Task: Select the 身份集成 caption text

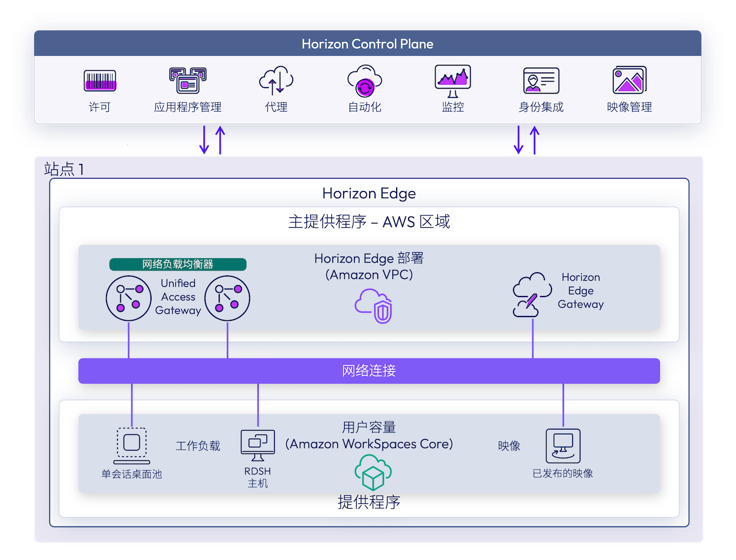Action: tap(541, 107)
